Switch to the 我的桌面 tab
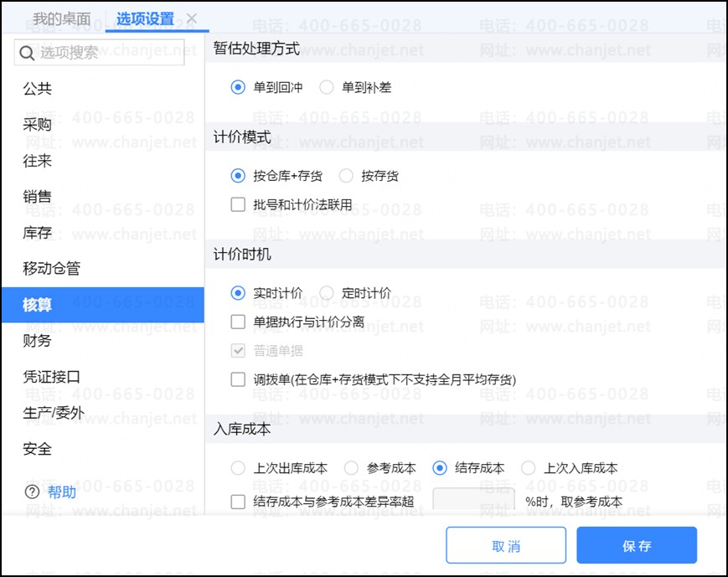 tap(62, 19)
